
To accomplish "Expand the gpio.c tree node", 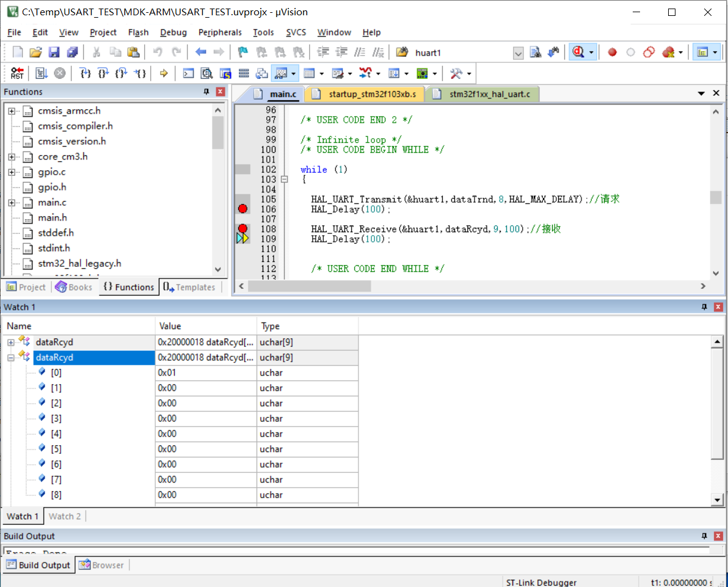I will (12, 172).
